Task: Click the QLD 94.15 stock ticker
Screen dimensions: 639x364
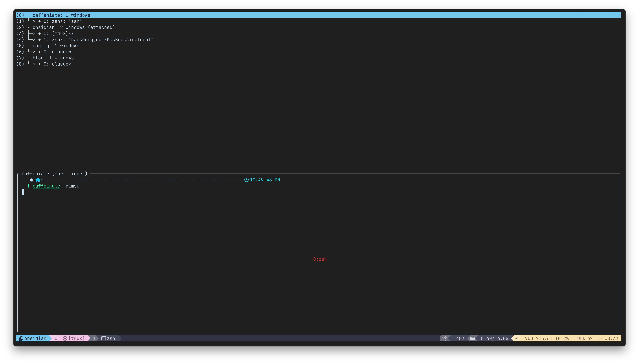Action: click(598, 338)
